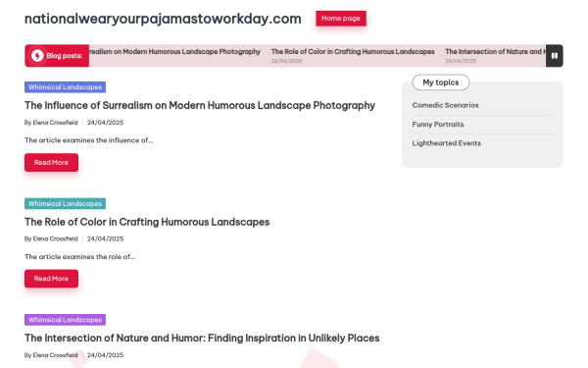588x368 pixels.
Task: Pause the blog posts ticker
Action: point(555,56)
